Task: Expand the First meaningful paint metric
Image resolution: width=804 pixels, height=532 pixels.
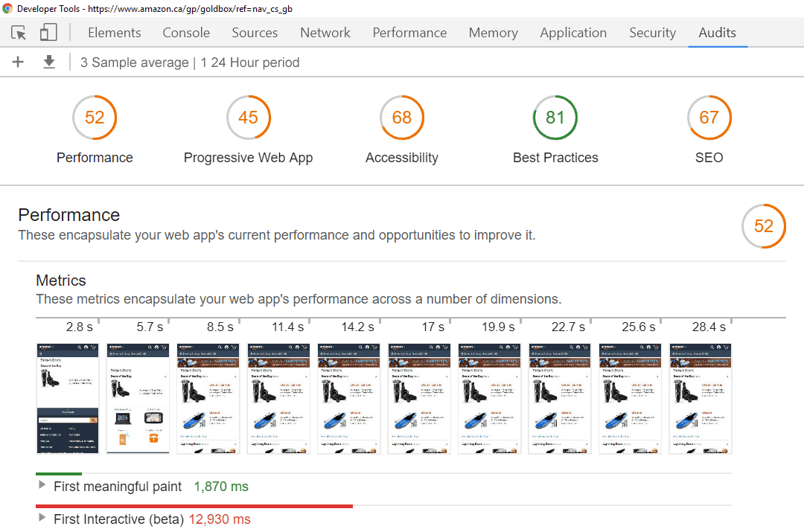Action: tap(42, 486)
